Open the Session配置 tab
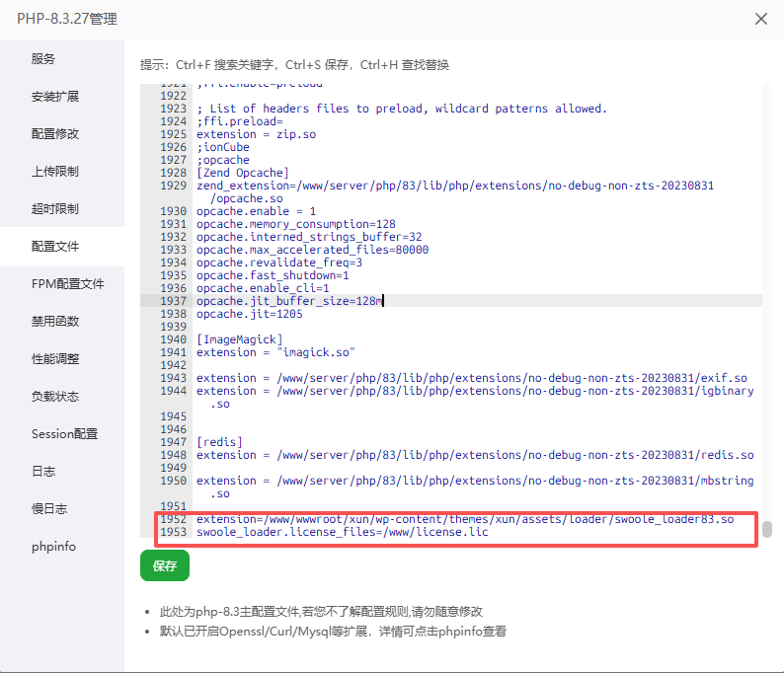The width and height of the screenshot is (784, 673). (64, 434)
